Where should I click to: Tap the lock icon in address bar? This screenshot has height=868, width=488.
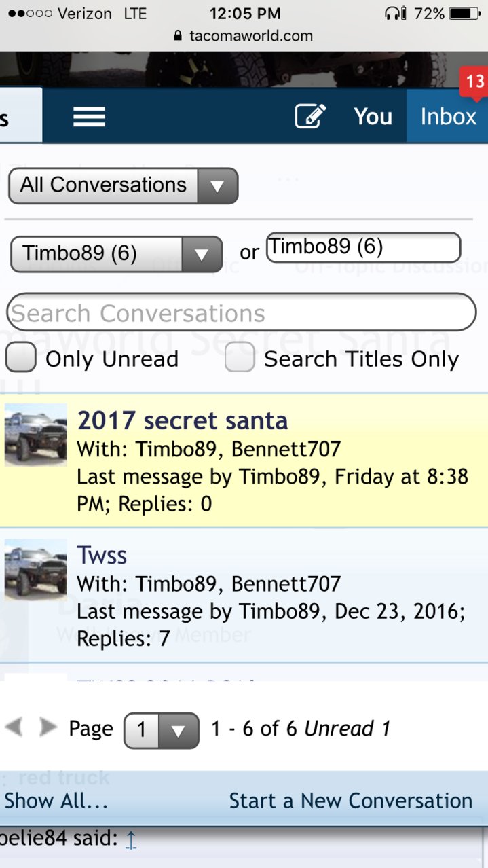point(179,36)
